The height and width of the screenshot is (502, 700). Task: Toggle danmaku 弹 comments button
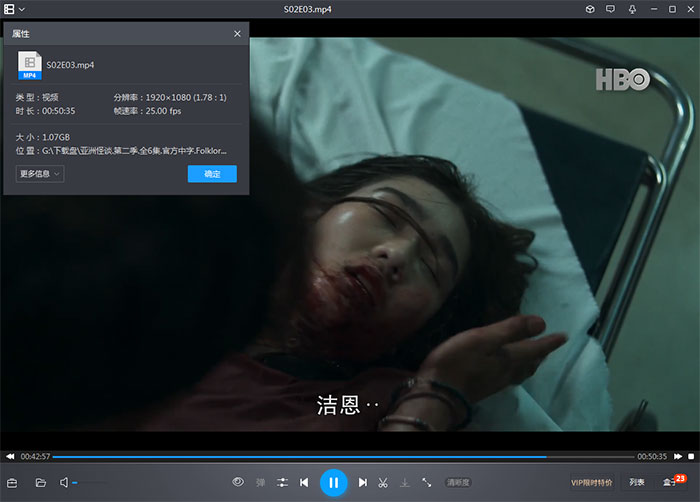(260, 482)
